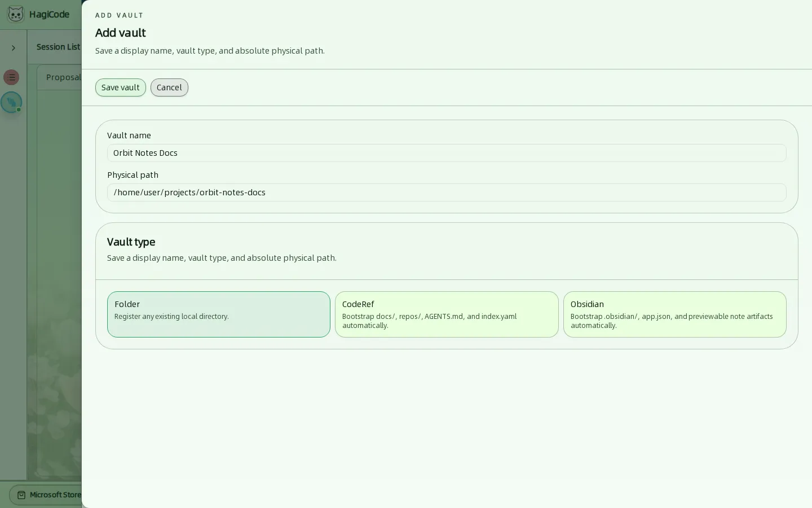Select the Folder vault type
This screenshot has height=508, width=812.
[219, 314]
